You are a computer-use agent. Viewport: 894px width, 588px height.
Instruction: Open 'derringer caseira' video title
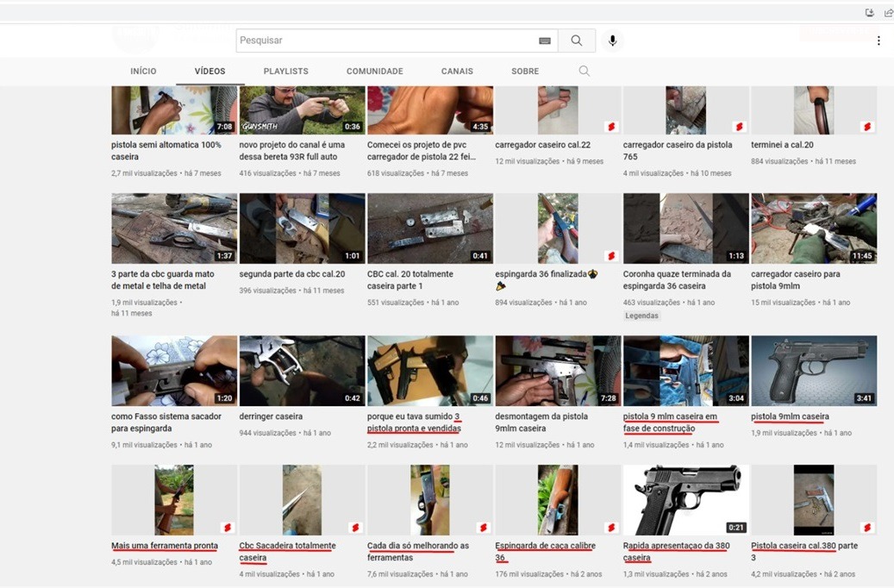(271, 416)
